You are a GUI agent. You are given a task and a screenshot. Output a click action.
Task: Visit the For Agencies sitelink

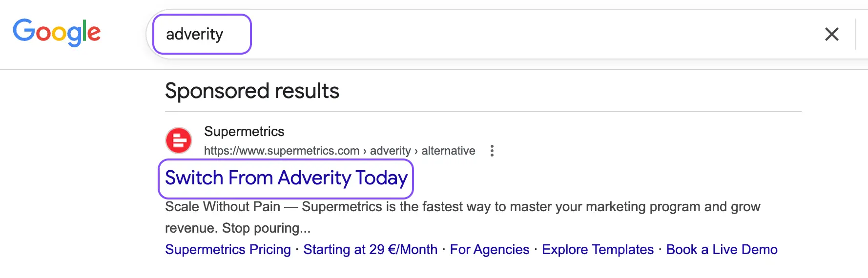[489, 250]
